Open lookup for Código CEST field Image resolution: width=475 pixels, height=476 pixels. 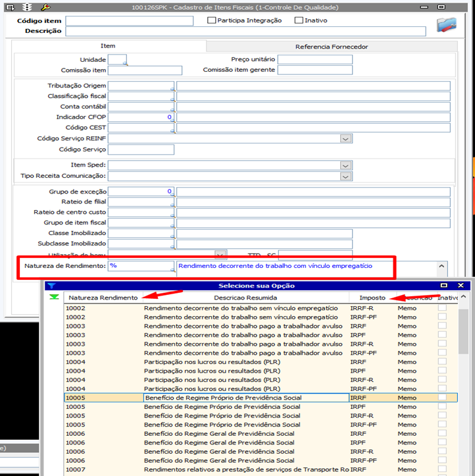click(x=172, y=131)
